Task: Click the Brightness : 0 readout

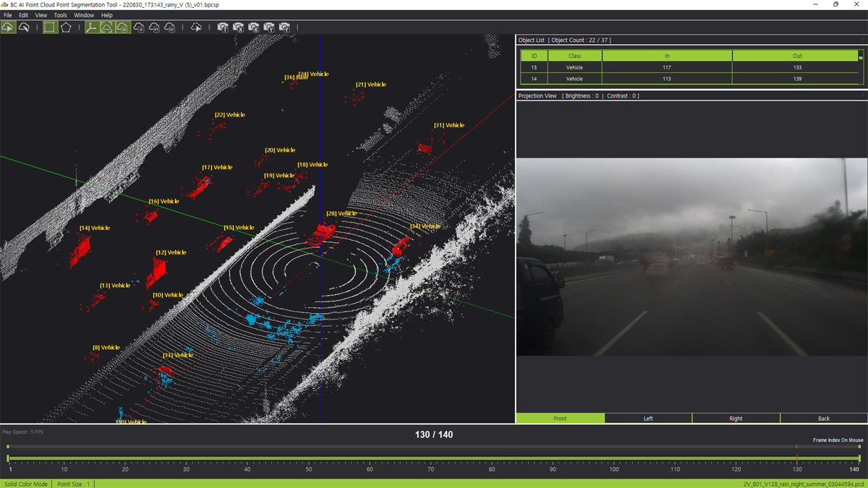Action: (582, 96)
